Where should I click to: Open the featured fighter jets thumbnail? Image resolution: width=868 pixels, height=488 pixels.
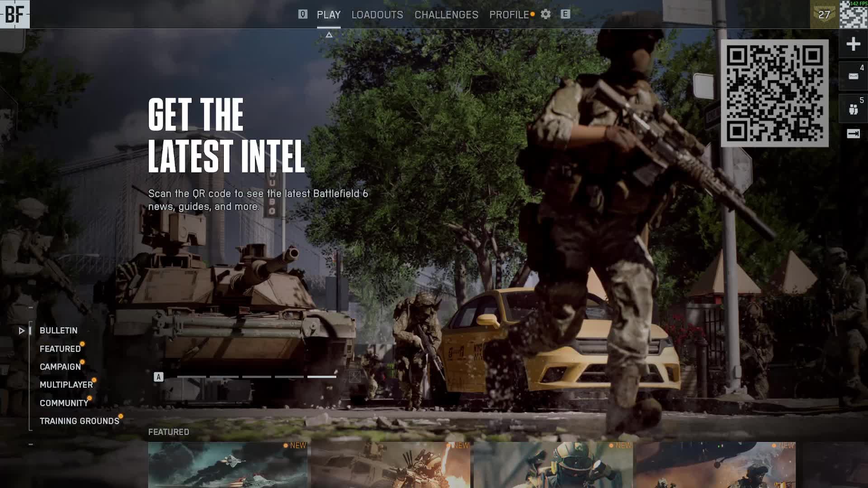227,465
